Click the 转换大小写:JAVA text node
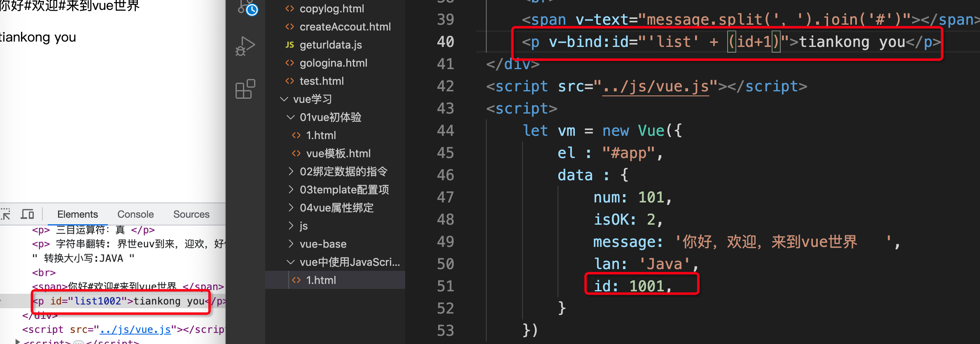Screen dimensions: 980x344 click(x=84, y=258)
